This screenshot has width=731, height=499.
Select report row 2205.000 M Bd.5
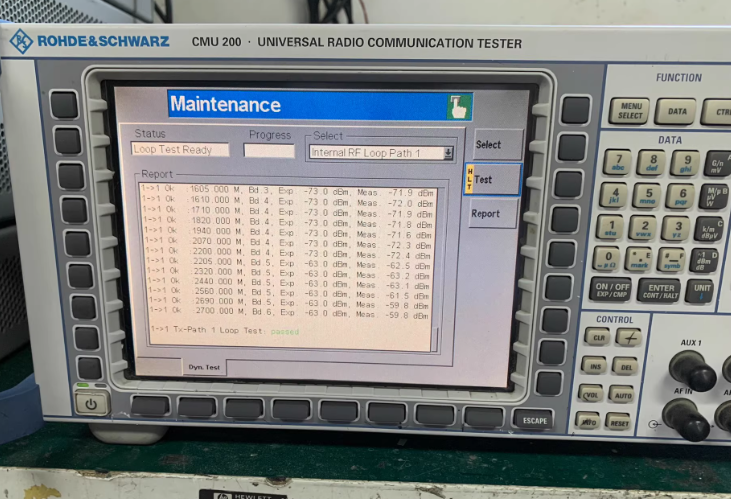(289, 263)
